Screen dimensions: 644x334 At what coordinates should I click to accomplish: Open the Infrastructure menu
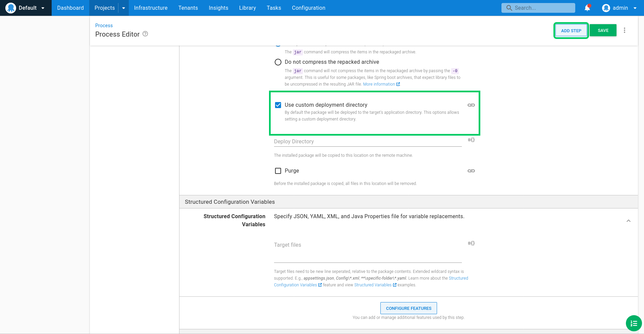pos(151,8)
